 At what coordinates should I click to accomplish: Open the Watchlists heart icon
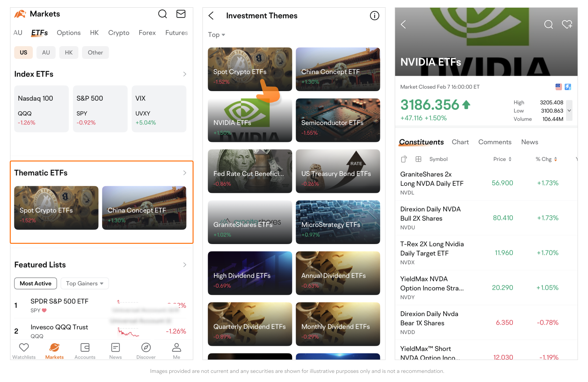coord(24,348)
